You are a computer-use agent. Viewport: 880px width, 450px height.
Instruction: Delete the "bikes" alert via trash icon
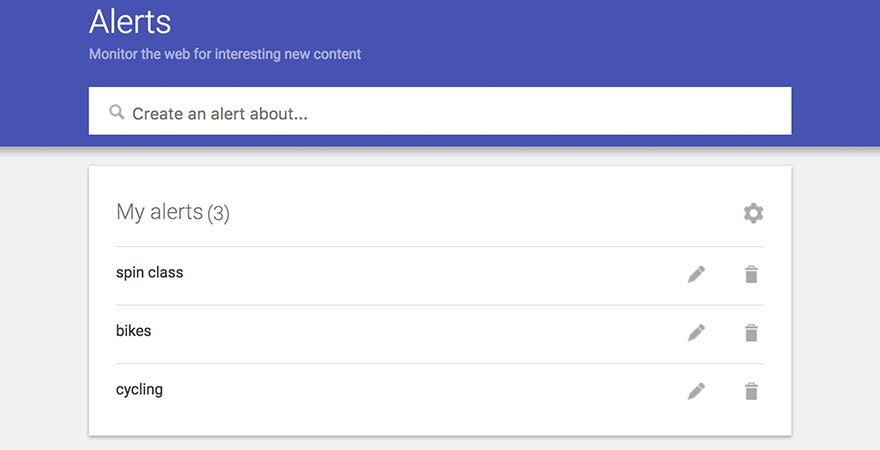[751, 333]
